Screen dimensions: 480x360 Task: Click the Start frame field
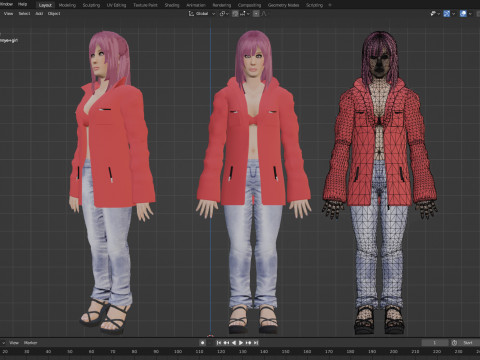coord(468,343)
